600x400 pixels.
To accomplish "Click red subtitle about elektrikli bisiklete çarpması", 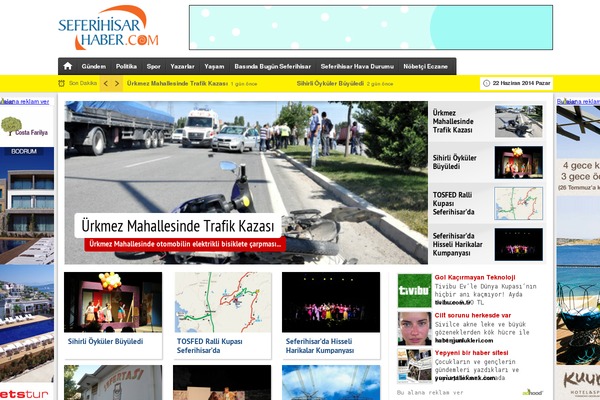I will (185, 244).
